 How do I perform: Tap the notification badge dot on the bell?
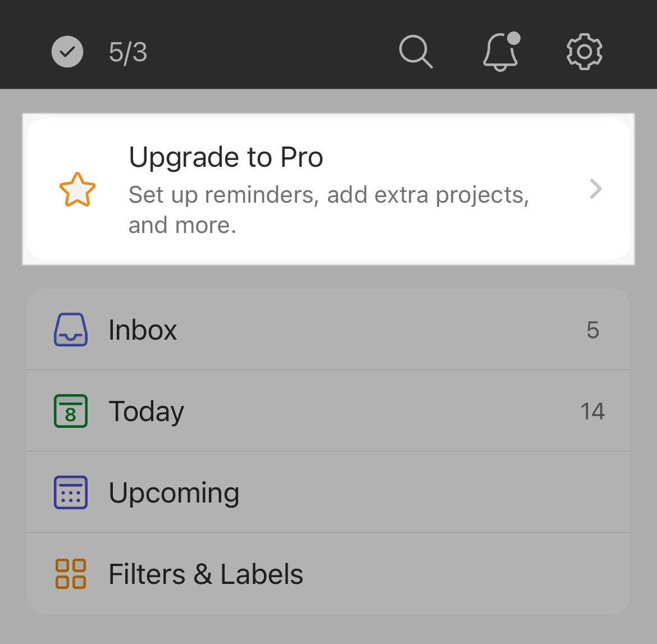point(514,39)
